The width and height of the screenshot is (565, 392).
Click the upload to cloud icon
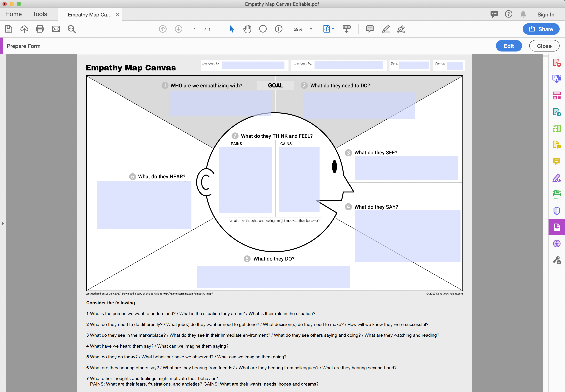(x=24, y=29)
